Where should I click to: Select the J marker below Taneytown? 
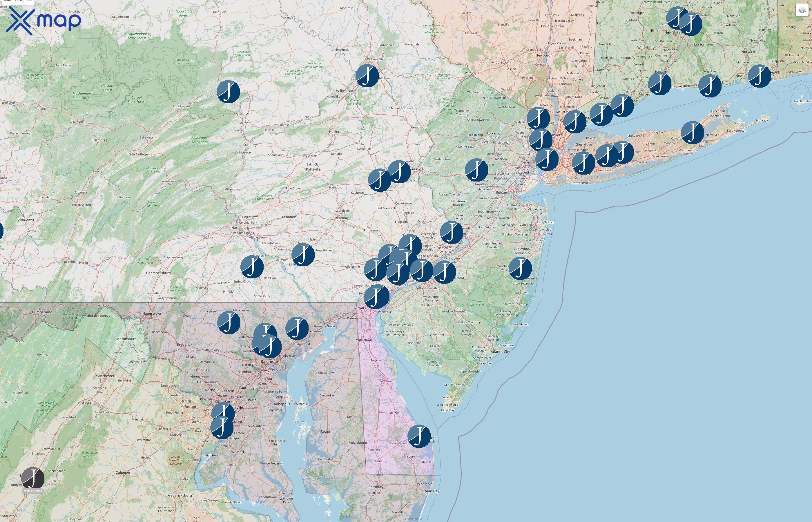229,322
